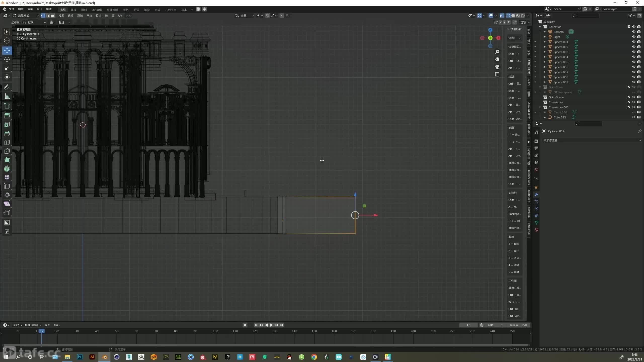Open Material properties tab icon

point(536,230)
